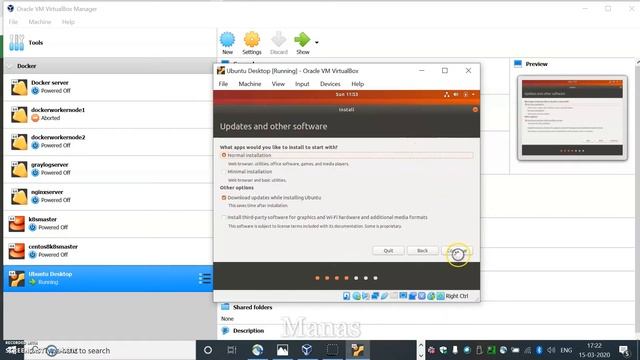Click the New VM toolbar icon

pos(227,43)
